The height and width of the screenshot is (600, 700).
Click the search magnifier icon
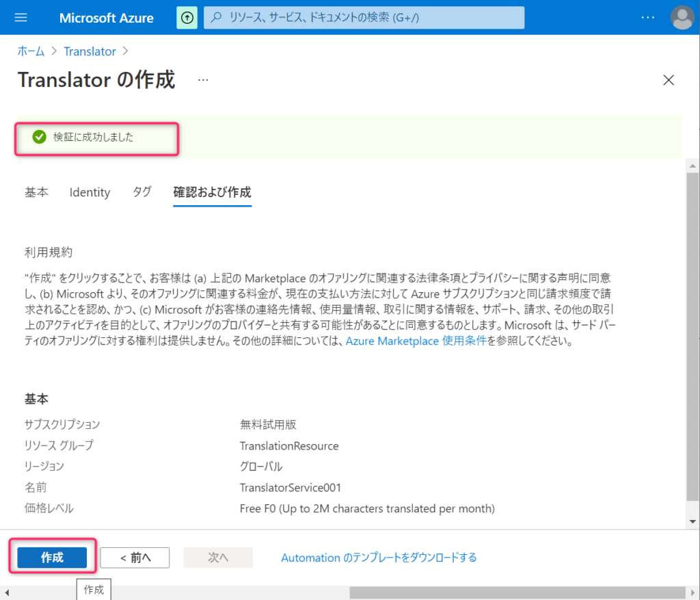pyautogui.click(x=217, y=17)
